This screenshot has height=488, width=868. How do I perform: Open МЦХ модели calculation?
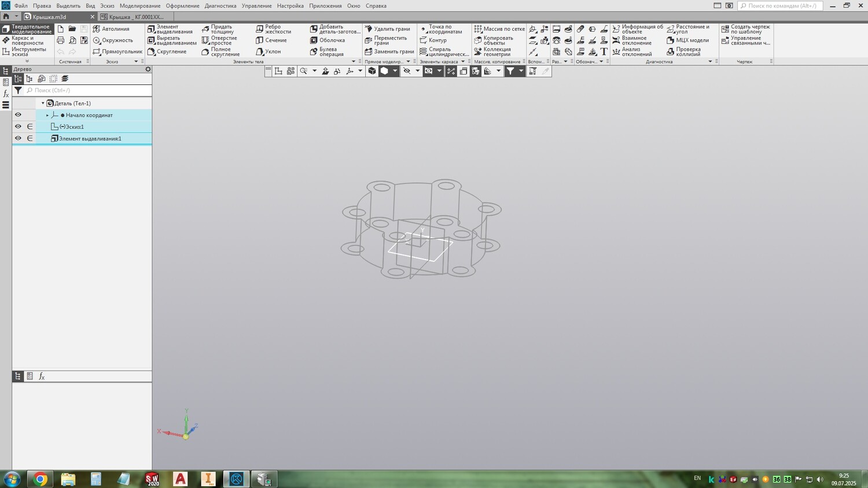point(687,40)
